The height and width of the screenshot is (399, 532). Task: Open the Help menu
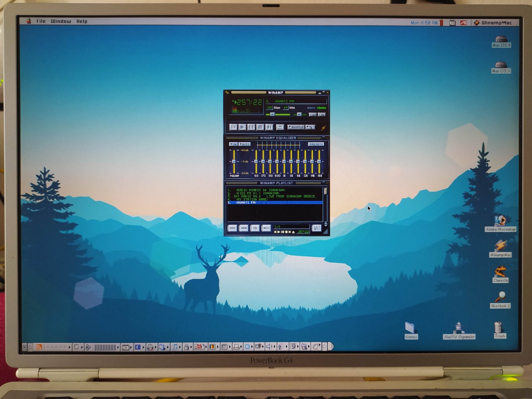(82, 21)
